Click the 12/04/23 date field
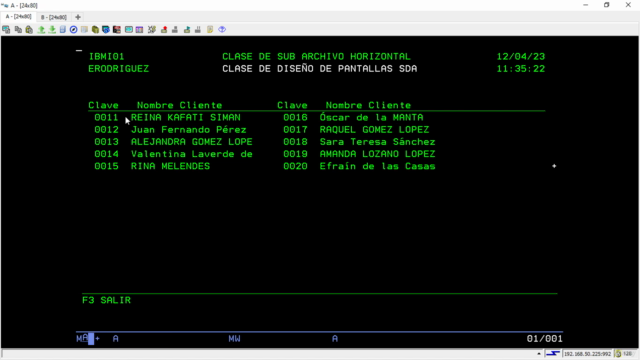This screenshot has height=360, width=640. tap(521, 56)
